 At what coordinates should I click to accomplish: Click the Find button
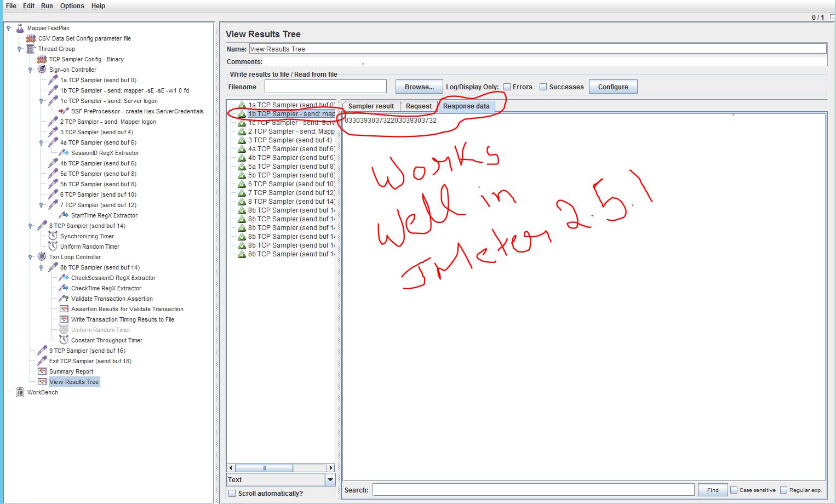pyautogui.click(x=712, y=490)
